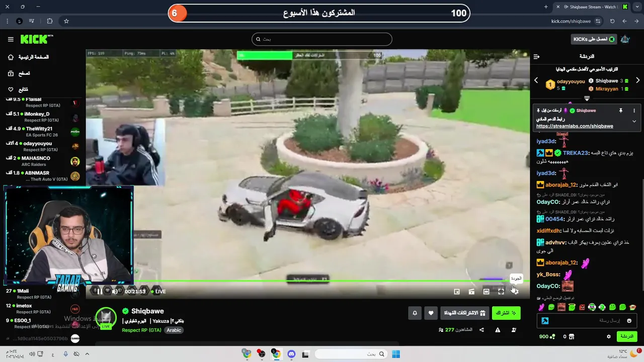
Task: Open F1aisal channel in sidebar
Action: [x=43, y=103]
